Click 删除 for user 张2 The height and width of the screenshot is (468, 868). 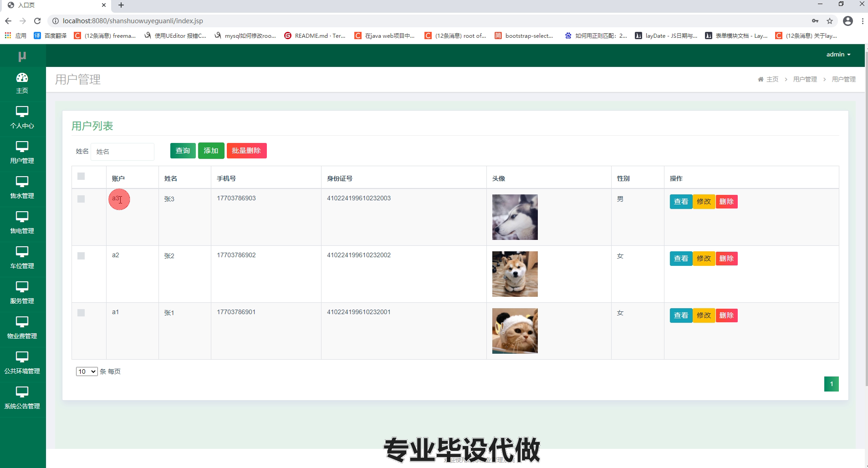(x=726, y=259)
